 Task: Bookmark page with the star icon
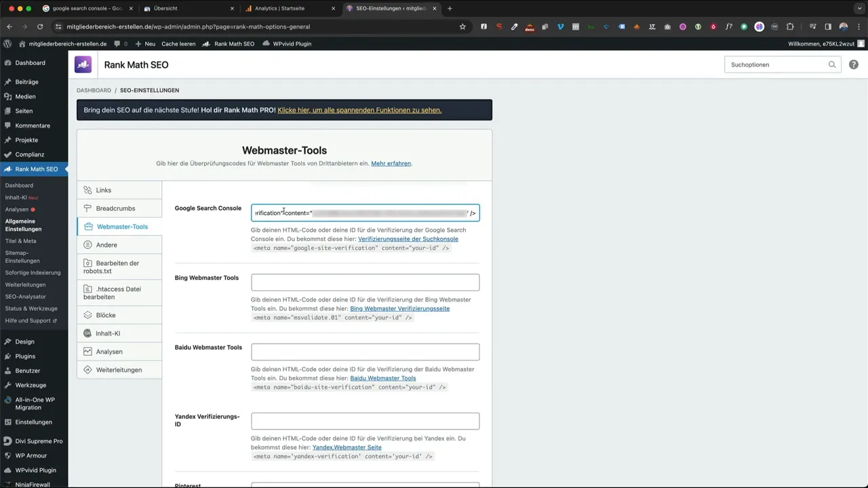[462, 26]
